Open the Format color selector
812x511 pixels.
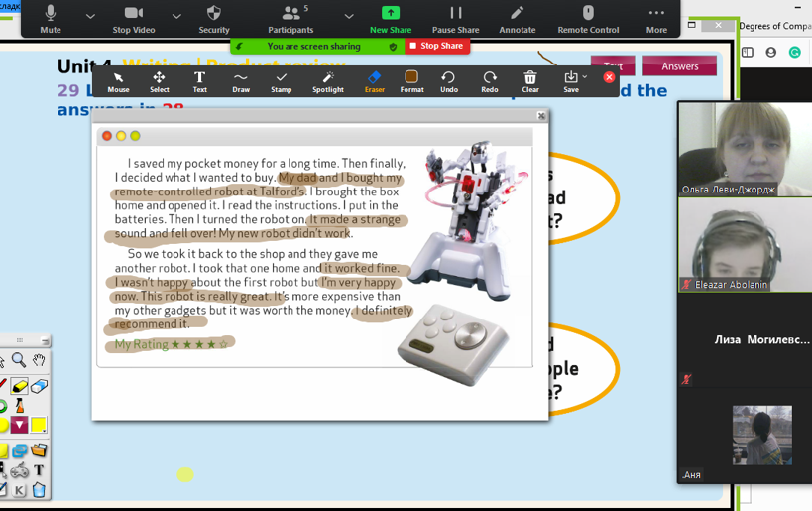(x=411, y=81)
